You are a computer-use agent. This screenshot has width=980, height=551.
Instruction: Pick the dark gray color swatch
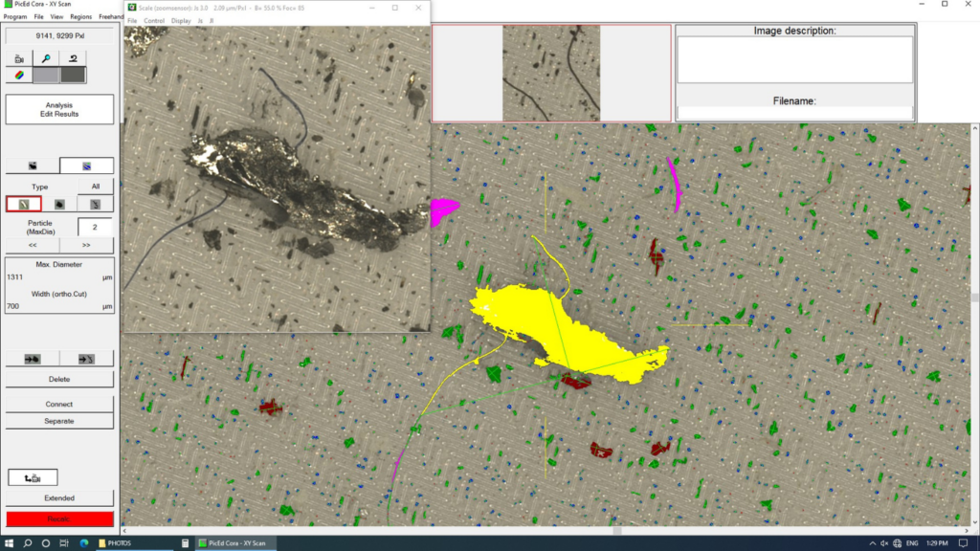pyautogui.click(x=73, y=75)
